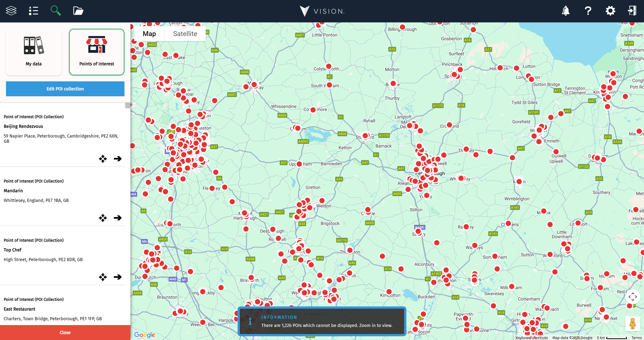This screenshot has height=340, width=644.
Task: Click Charters, Town Bridge address text
Action: 53,319
